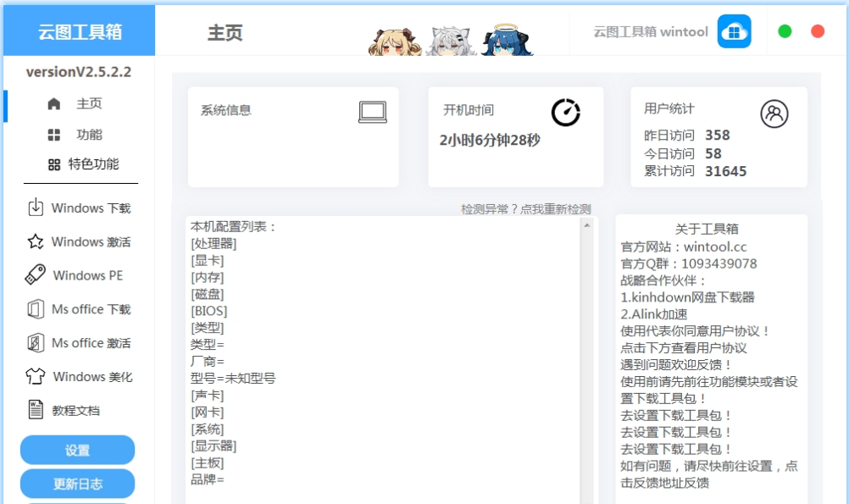Click the user icon in 用户统计 panel
Screen dimensions: 849x504
[x=774, y=111]
